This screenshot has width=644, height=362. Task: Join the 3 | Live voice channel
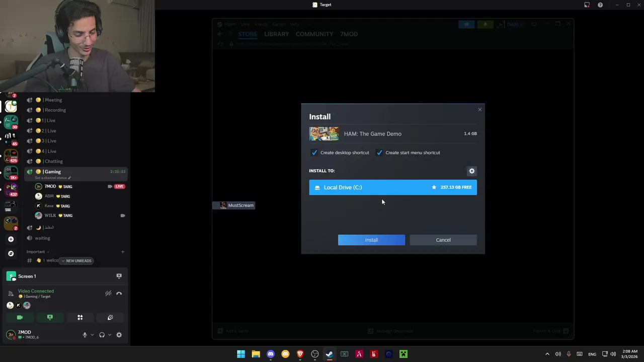pyautogui.click(x=76, y=141)
